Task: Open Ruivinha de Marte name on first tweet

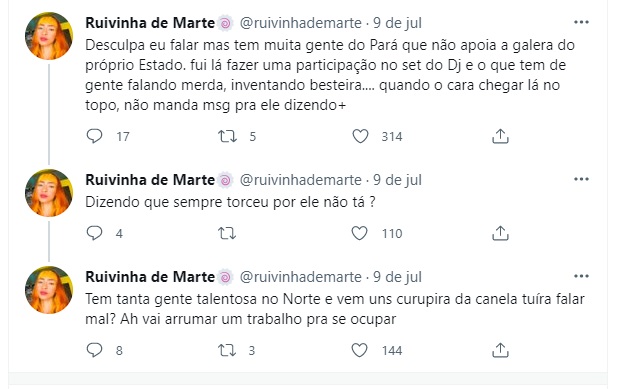Action: click(150, 23)
